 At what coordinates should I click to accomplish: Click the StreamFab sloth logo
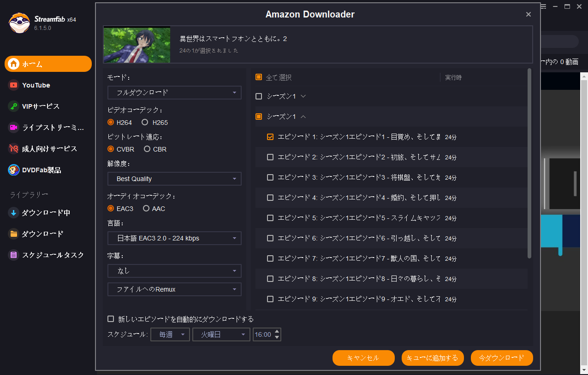pyautogui.click(x=19, y=23)
